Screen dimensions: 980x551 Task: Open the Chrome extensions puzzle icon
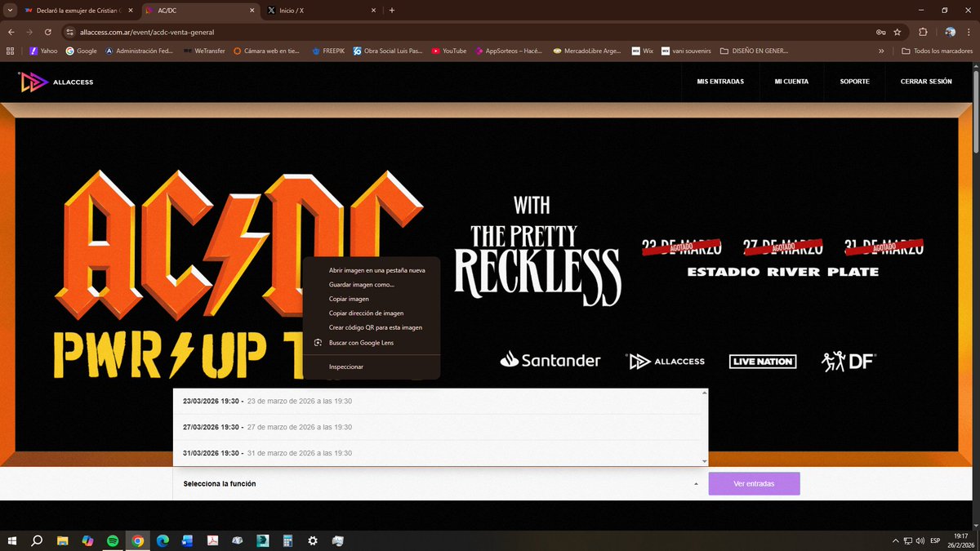[923, 32]
